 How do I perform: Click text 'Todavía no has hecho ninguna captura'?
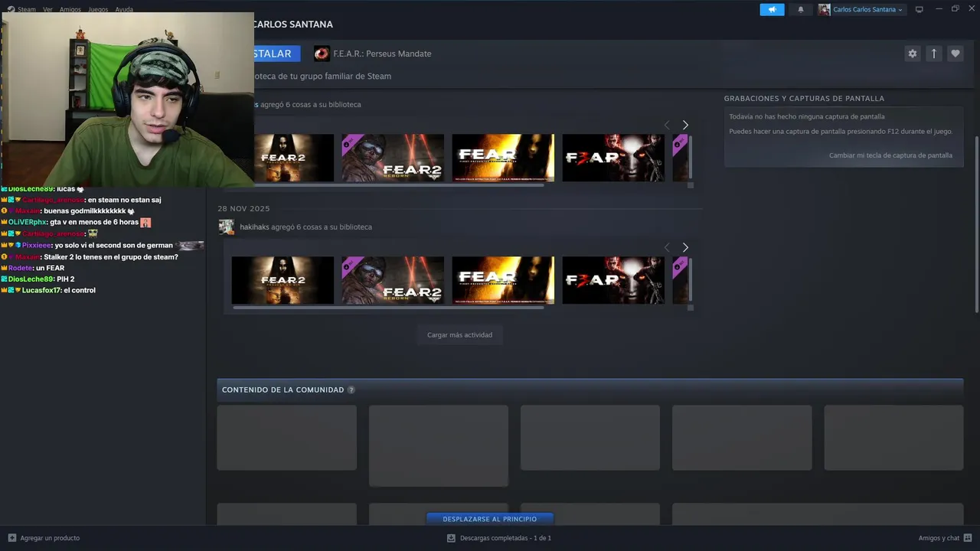pos(807,117)
